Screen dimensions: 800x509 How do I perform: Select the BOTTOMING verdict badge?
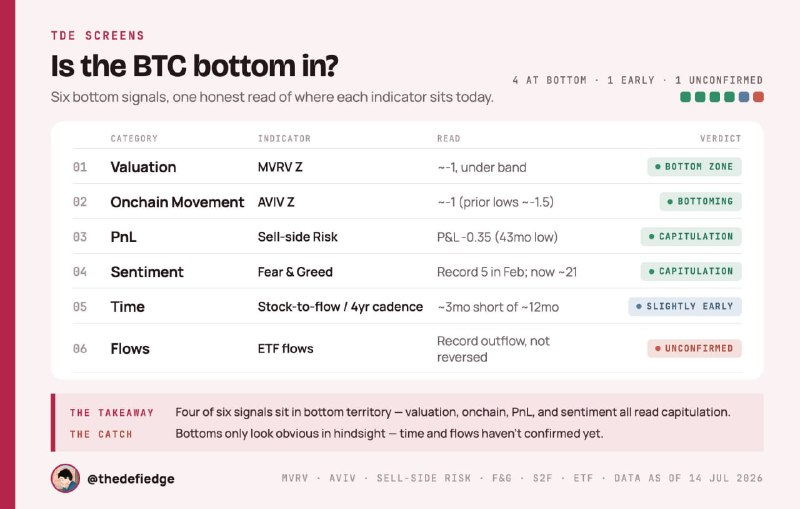click(x=700, y=201)
